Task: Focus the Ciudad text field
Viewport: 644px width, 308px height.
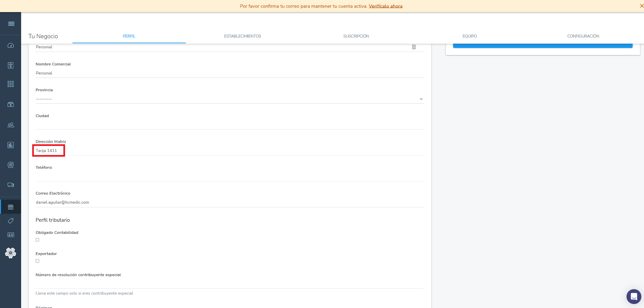Action: coord(229,125)
